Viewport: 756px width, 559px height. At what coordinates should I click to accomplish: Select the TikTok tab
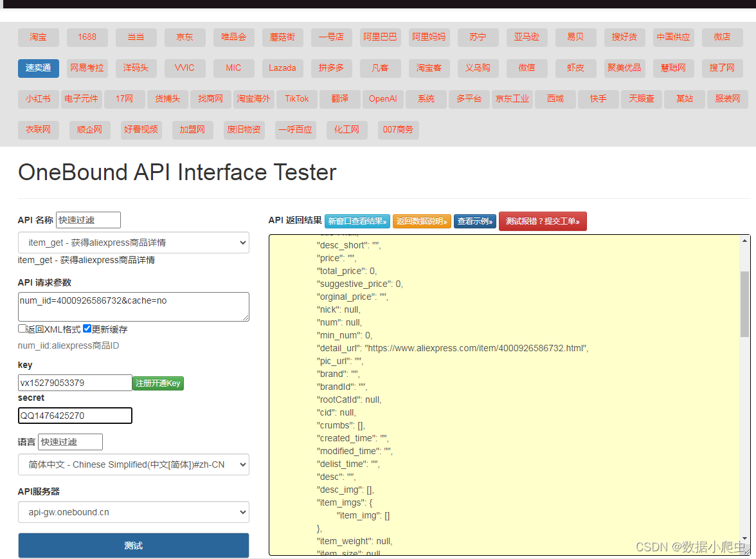(296, 99)
